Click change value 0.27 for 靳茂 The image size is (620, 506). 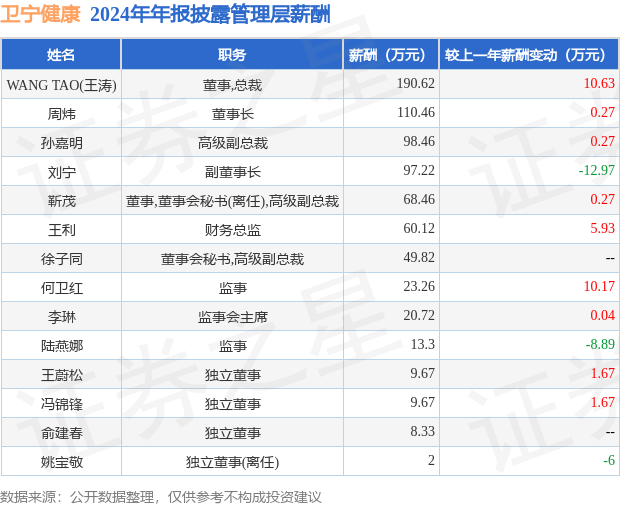tap(602, 199)
